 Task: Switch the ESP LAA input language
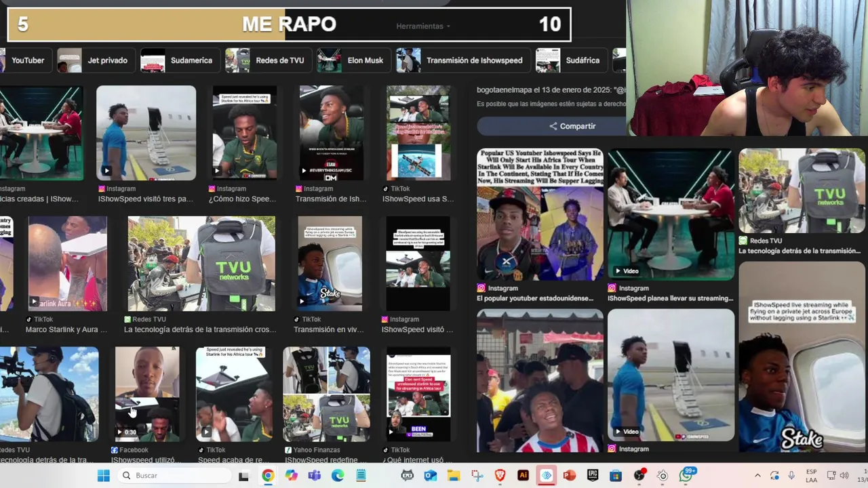point(812,475)
